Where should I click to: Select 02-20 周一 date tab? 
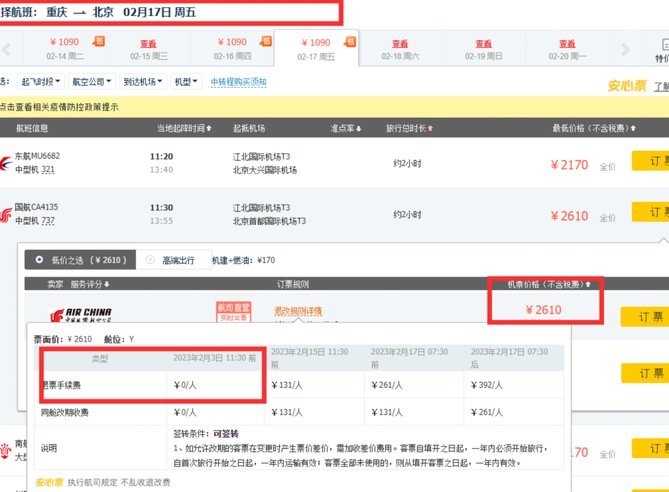pos(567,49)
